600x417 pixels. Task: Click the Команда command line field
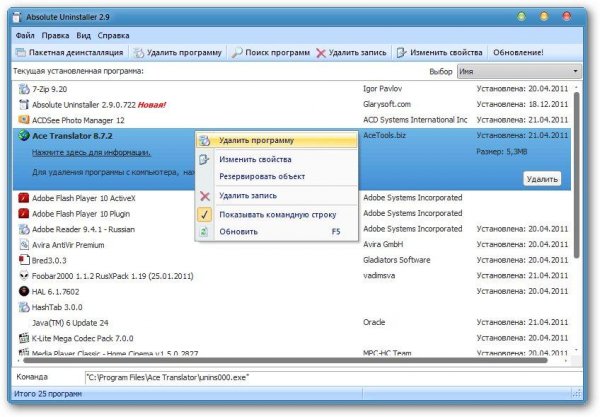tap(333, 378)
